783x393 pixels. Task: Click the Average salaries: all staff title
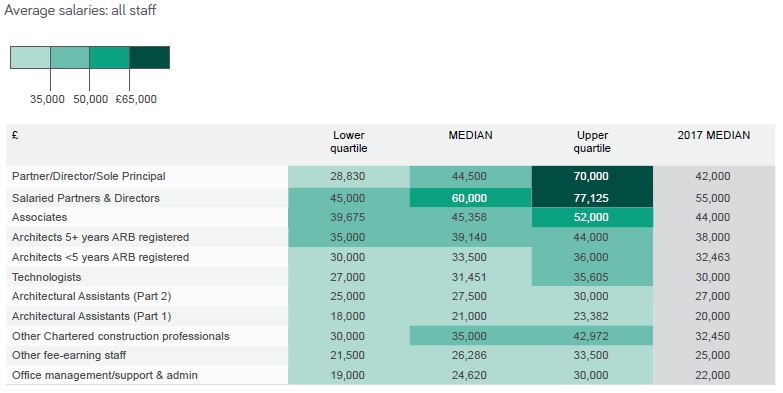click(80, 10)
